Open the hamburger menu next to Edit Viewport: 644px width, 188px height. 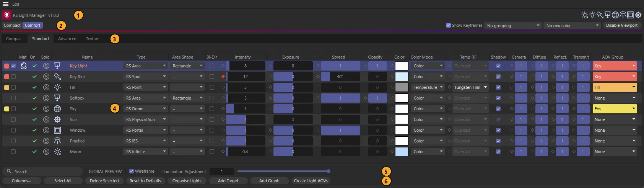click(6, 4)
